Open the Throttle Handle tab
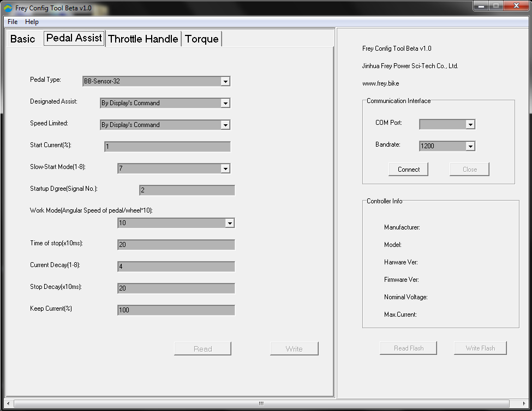532x411 pixels. [x=143, y=38]
